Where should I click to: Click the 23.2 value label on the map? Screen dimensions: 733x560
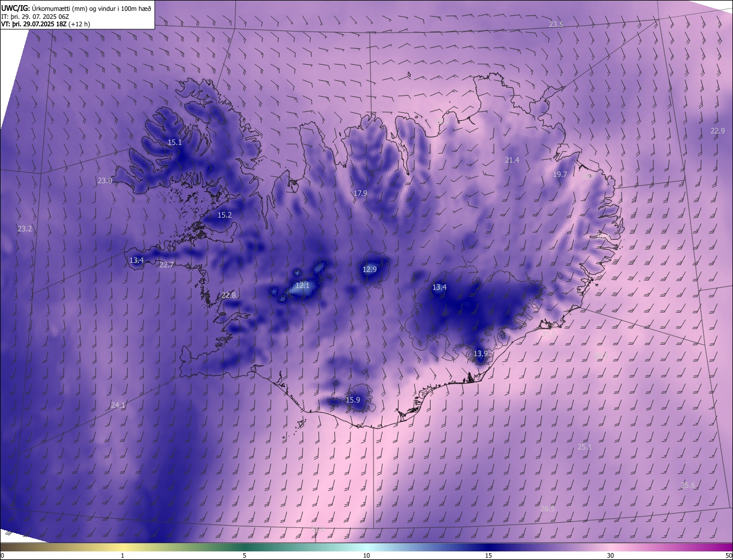[x=25, y=228]
